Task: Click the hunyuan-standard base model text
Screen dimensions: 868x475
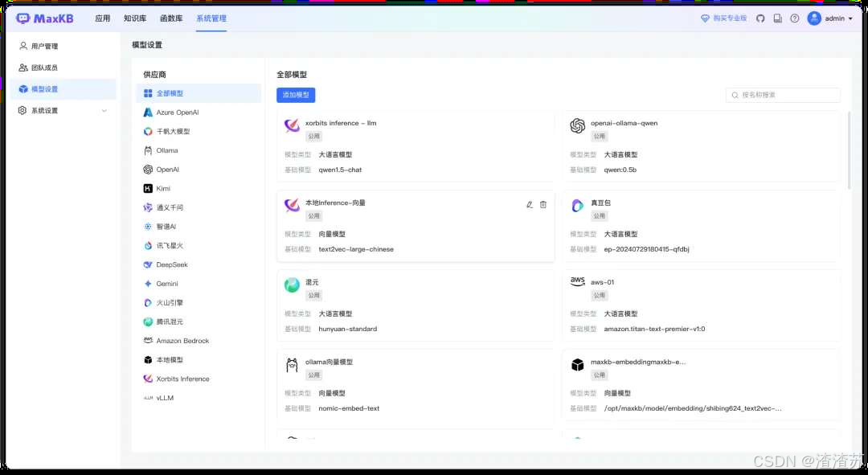Action: [348, 330]
